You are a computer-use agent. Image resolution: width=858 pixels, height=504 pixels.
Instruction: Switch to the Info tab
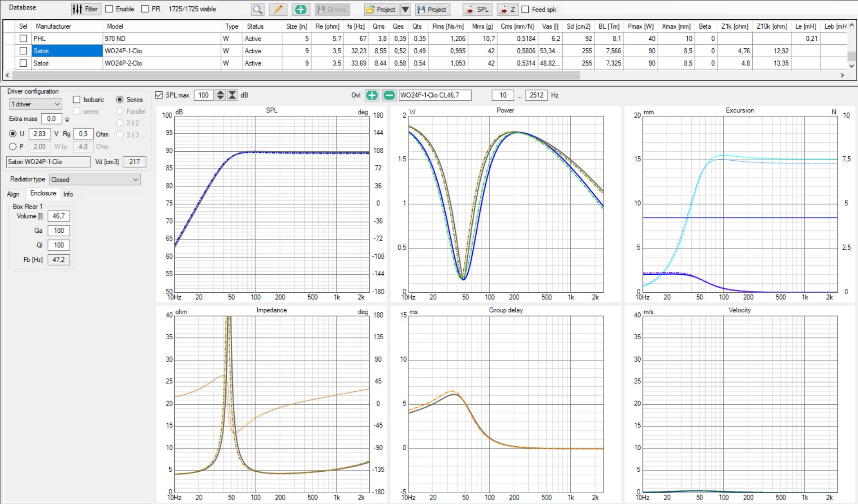[68, 194]
